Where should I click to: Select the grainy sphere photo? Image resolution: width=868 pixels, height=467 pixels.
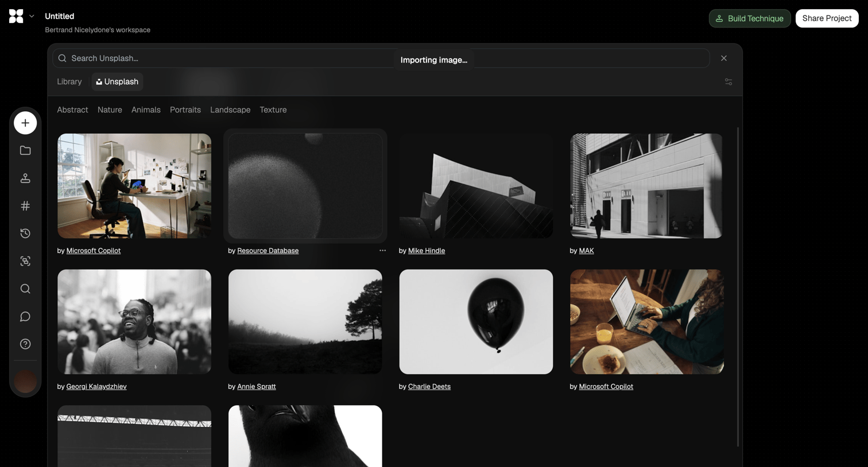(305, 186)
